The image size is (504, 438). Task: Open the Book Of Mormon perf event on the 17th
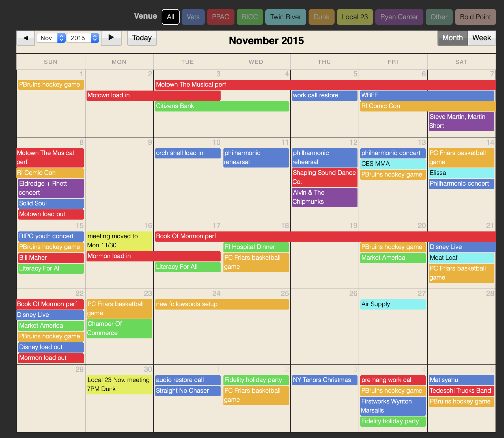click(x=186, y=236)
